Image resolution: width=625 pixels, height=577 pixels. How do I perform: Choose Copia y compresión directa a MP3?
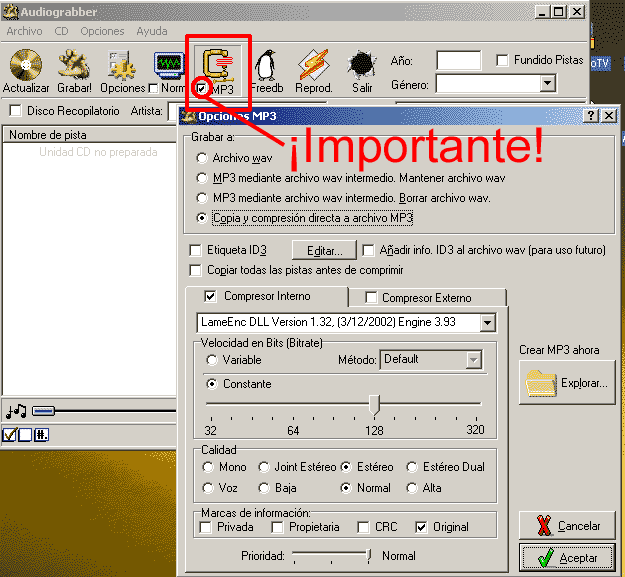point(202,218)
